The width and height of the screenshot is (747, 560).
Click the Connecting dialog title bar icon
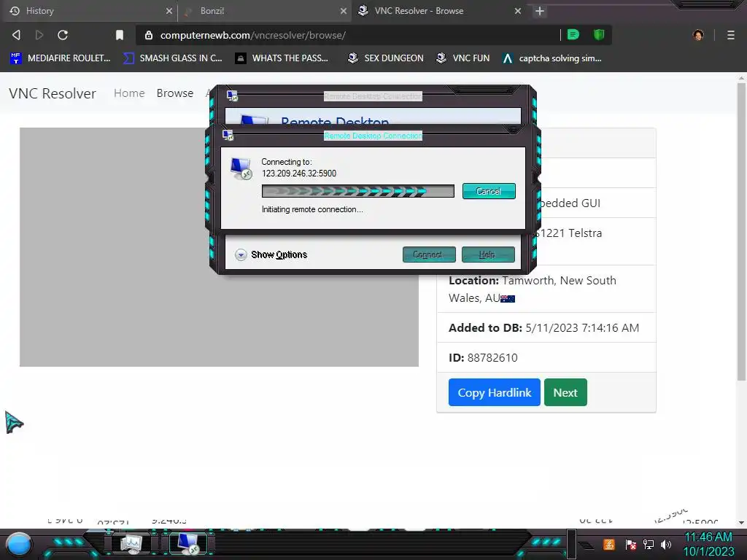coord(228,135)
